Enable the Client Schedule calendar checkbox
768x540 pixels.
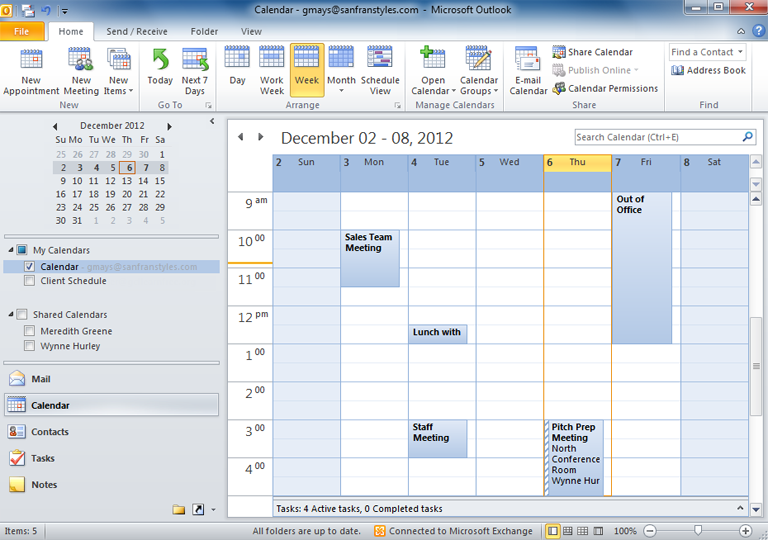point(30,281)
